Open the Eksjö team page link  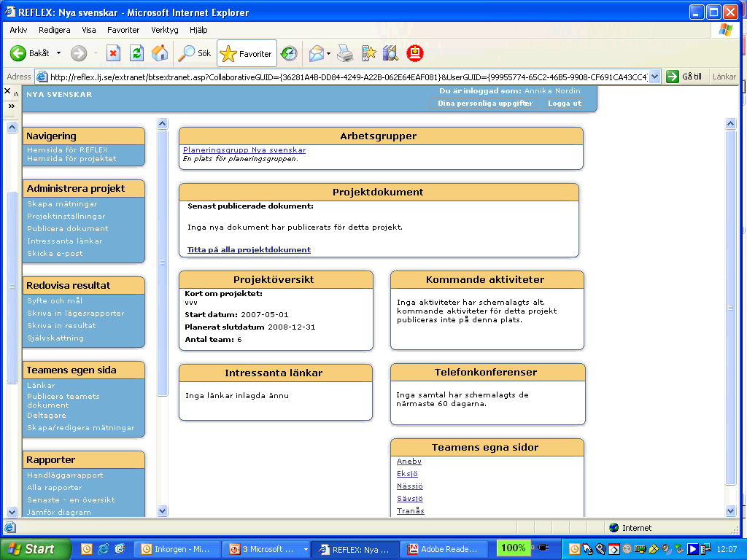[x=407, y=473]
